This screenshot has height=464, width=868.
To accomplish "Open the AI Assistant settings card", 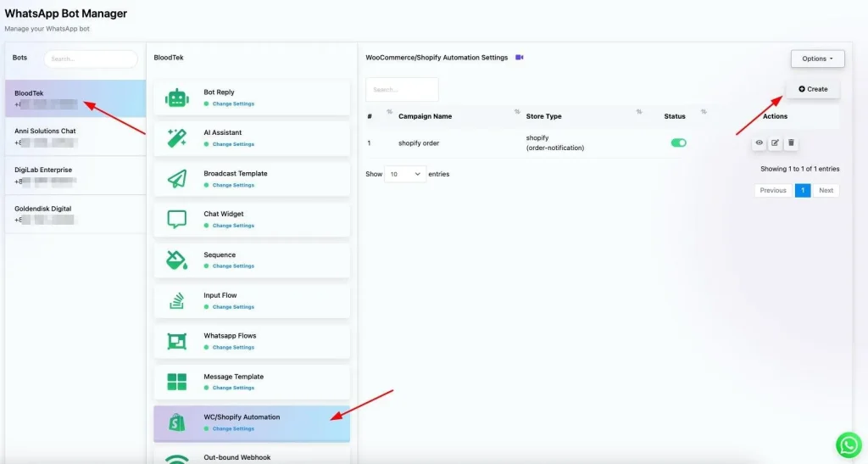I will point(252,138).
